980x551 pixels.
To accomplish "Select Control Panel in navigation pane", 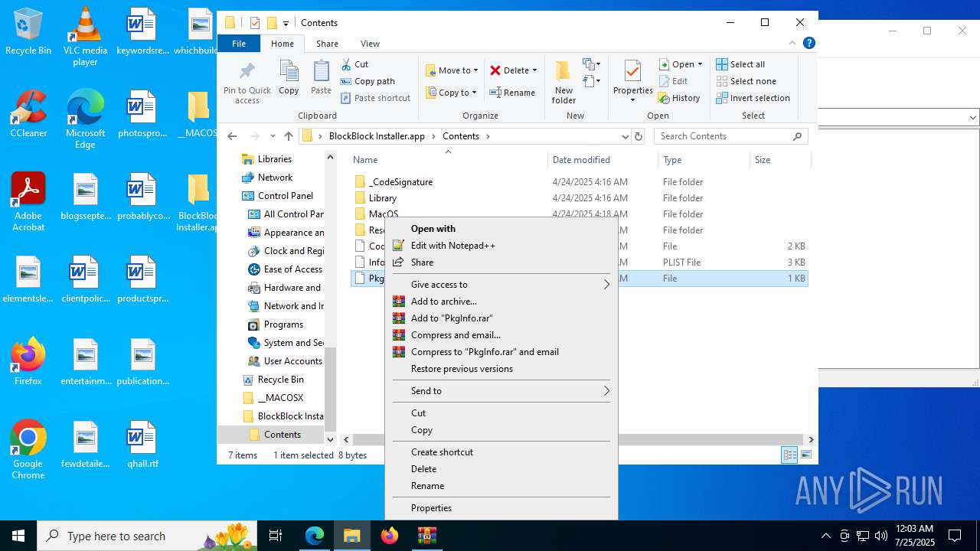I will click(x=277, y=196).
